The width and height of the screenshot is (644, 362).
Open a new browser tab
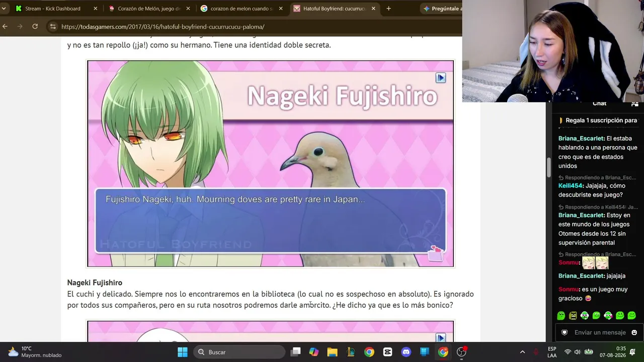click(x=388, y=9)
